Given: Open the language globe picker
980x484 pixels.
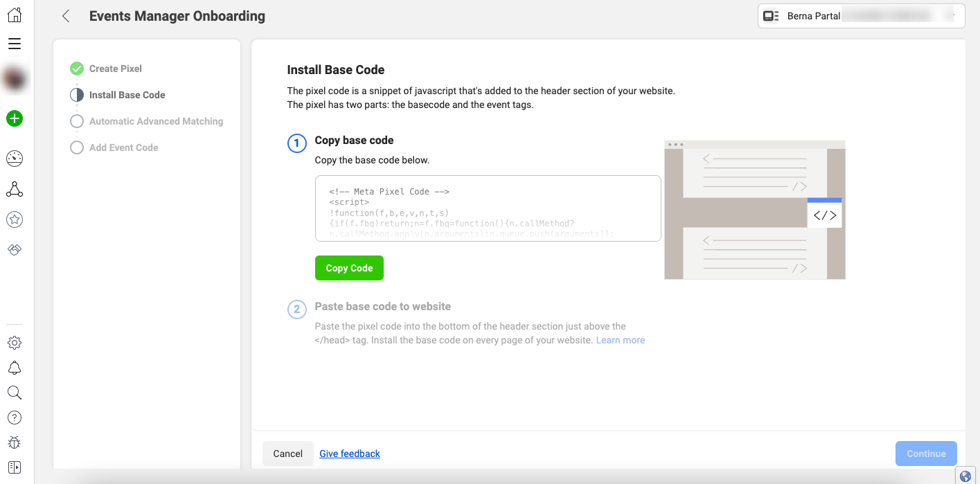Looking at the screenshot, I should pos(965,476).
